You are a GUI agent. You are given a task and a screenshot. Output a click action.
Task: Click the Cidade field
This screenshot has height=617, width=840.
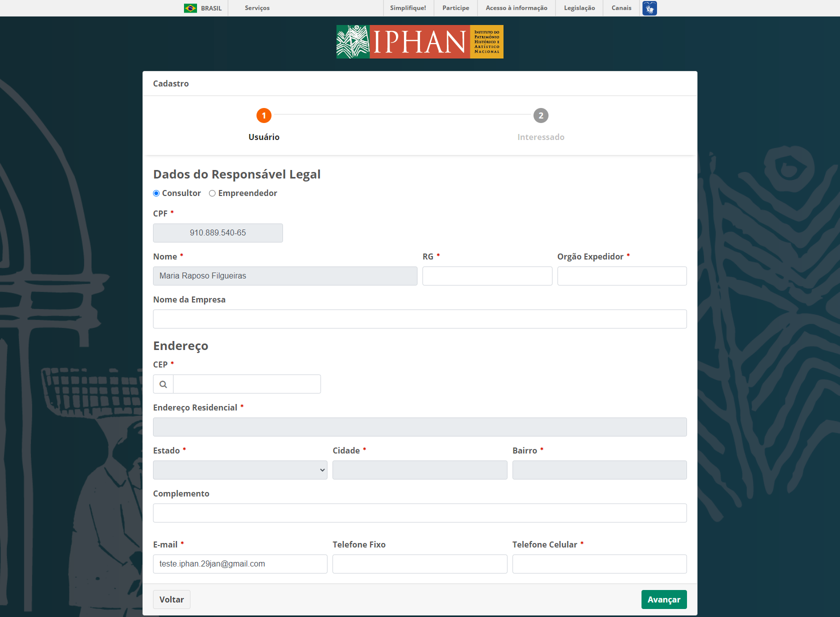[420, 470]
